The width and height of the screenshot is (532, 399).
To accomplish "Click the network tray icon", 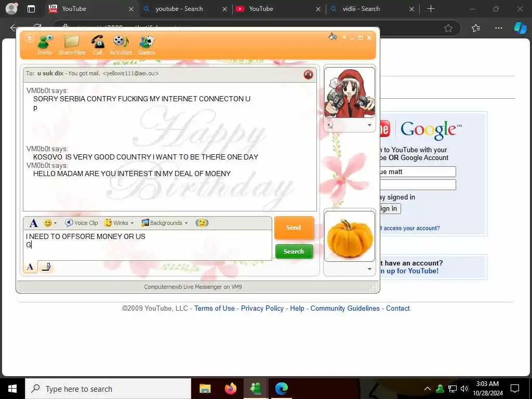I will [453, 389].
